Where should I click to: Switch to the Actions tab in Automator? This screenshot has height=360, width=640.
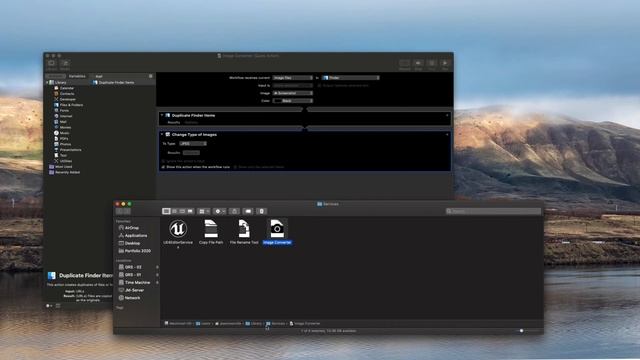pos(56,76)
